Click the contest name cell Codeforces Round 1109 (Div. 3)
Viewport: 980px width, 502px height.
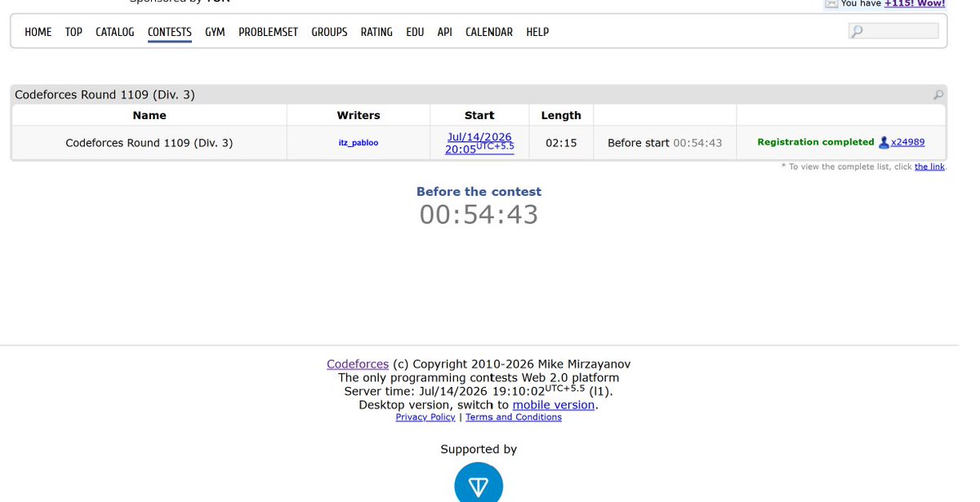point(149,143)
